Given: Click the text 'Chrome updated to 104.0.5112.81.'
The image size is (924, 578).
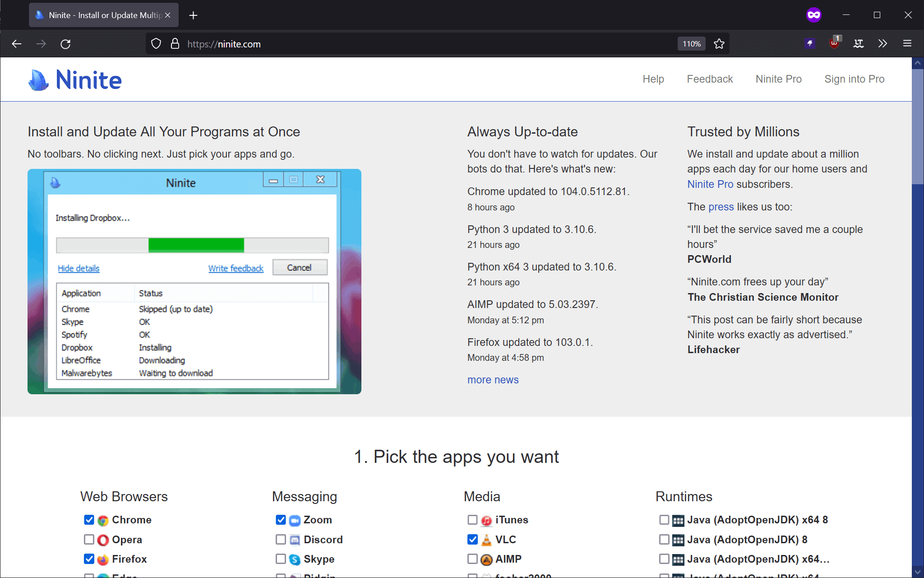Looking at the screenshot, I should point(548,191).
